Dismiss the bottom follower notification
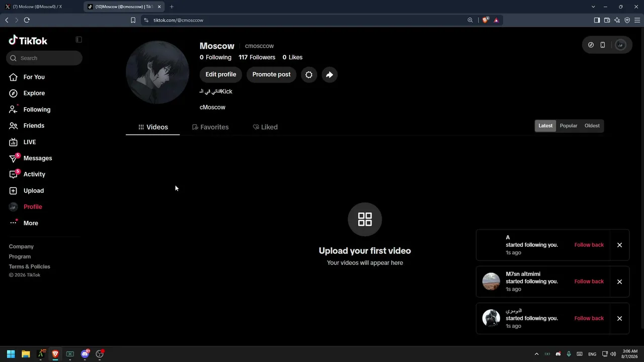Screen dimensions: 644x362 coord(619,318)
